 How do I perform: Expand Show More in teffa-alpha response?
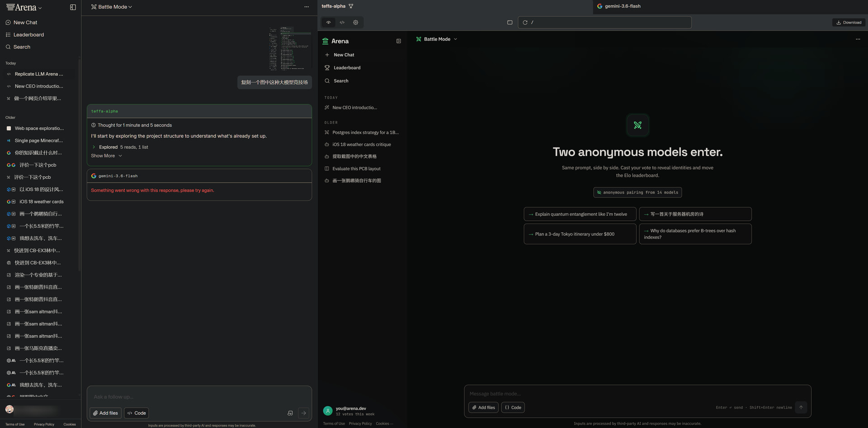click(107, 156)
